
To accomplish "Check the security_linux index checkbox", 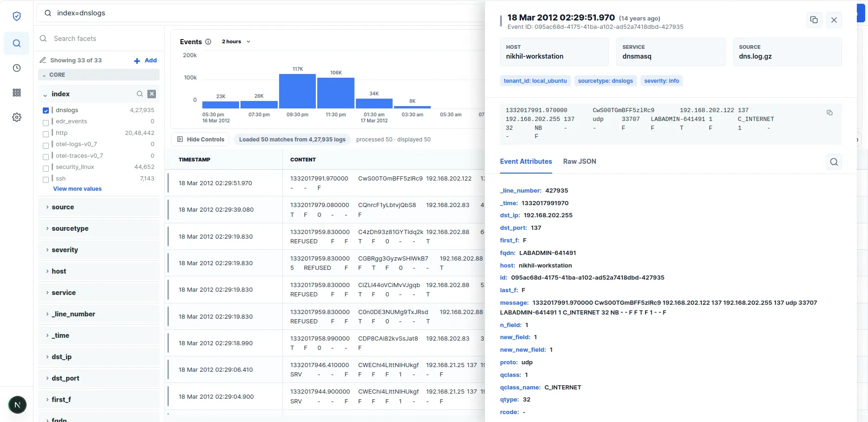I will coord(46,168).
